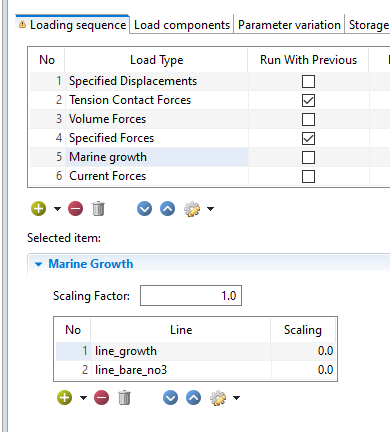The image size is (390, 432).
Task: Open dropdown arrow next to upper gear icon
Action: (x=210, y=209)
